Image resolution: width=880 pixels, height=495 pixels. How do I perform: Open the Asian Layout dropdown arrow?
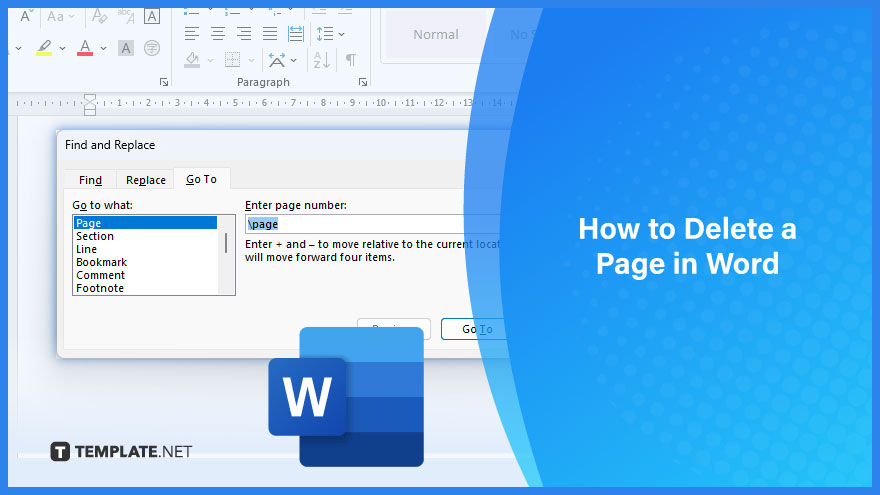point(294,60)
